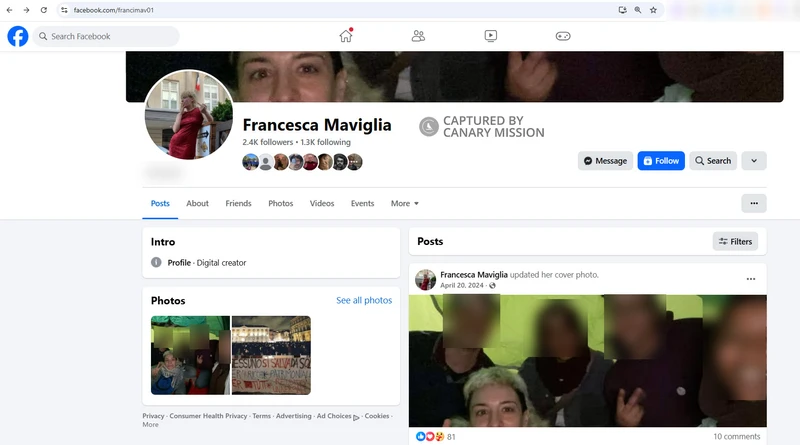Click the Message button
The image size is (800, 445).
tap(605, 161)
